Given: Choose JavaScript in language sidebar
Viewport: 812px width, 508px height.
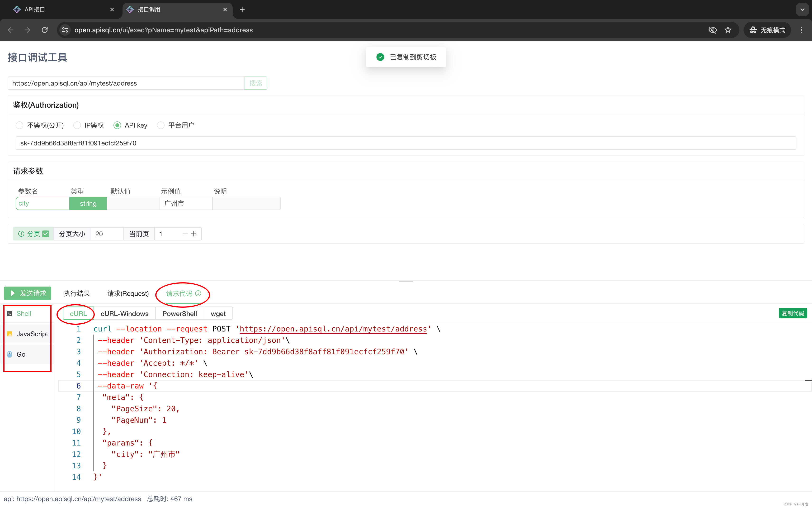Looking at the screenshot, I should pos(32,334).
